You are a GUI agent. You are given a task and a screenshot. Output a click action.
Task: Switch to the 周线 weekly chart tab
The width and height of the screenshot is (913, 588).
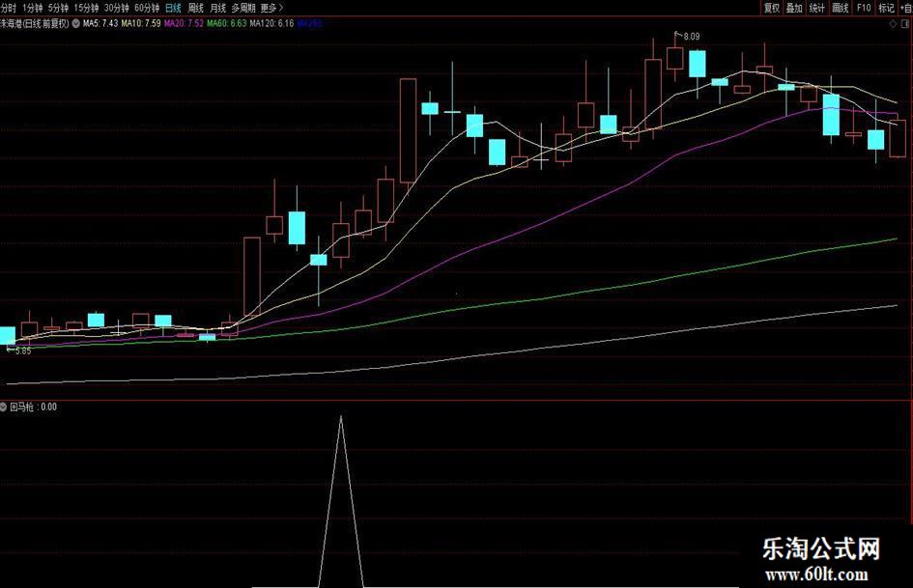pyautogui.click(x=195, y=8)
